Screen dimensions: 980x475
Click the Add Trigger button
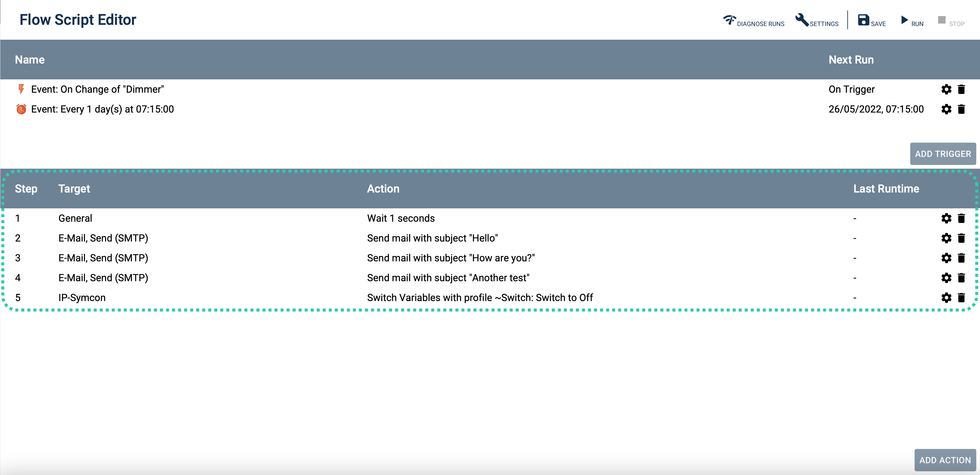[x=942, y=154]
